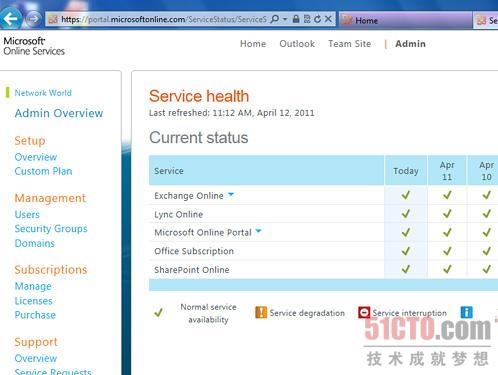498x375 pixels.
Task: Click the Normal service availability check icon
Action: click(159, 313)
